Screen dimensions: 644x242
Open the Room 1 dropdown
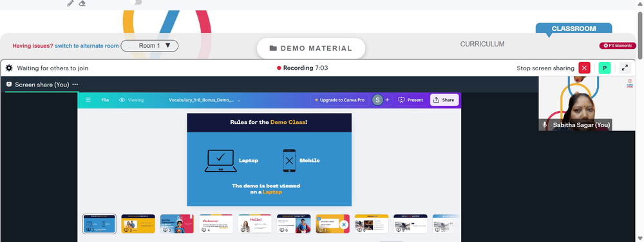149,46
